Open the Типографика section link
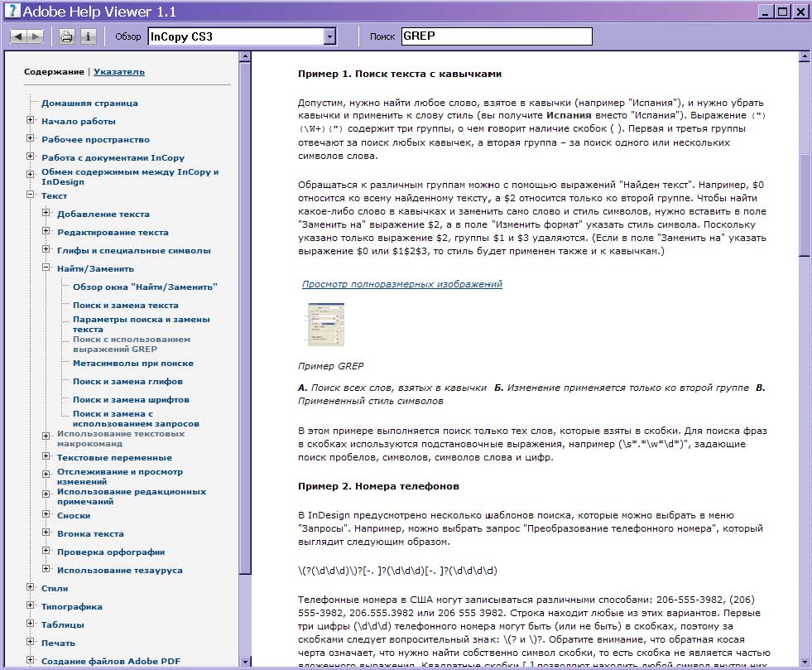The height and width of the screenshot is (670, 812). point(72,607)
